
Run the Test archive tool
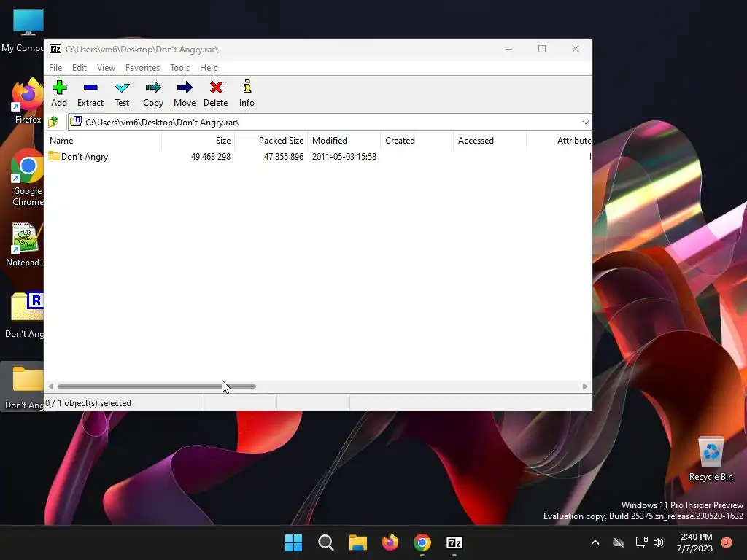(122, 93)
